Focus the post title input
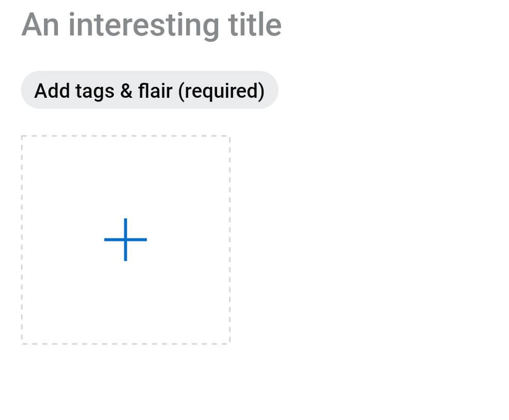This screenshot has width=509, height=420. click(x=152, y=24)
